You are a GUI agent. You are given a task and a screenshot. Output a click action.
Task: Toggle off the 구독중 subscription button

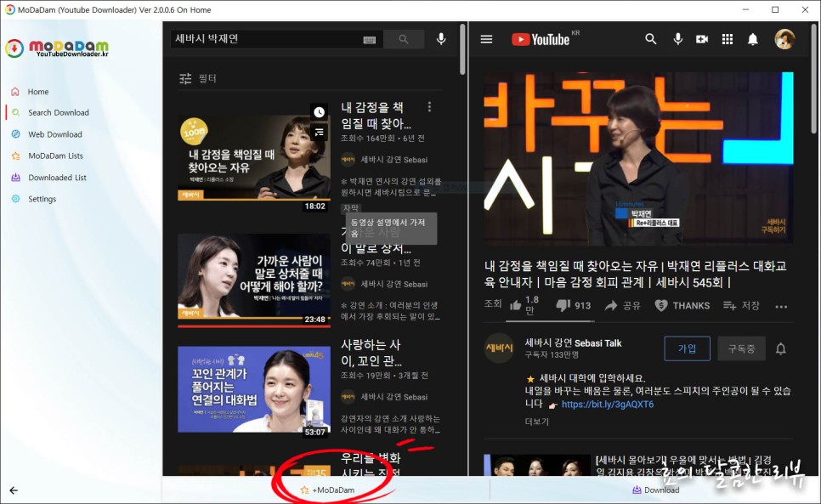pos(741,348)
